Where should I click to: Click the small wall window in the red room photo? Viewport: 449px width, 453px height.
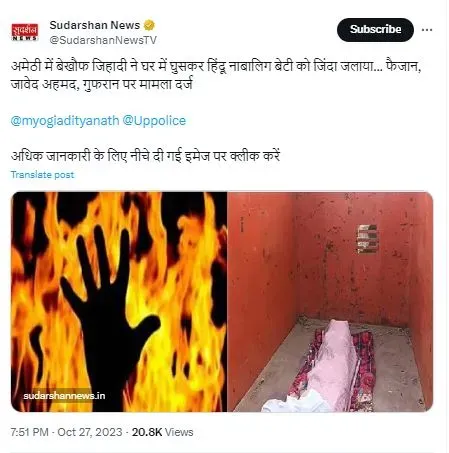coord(367,239)
